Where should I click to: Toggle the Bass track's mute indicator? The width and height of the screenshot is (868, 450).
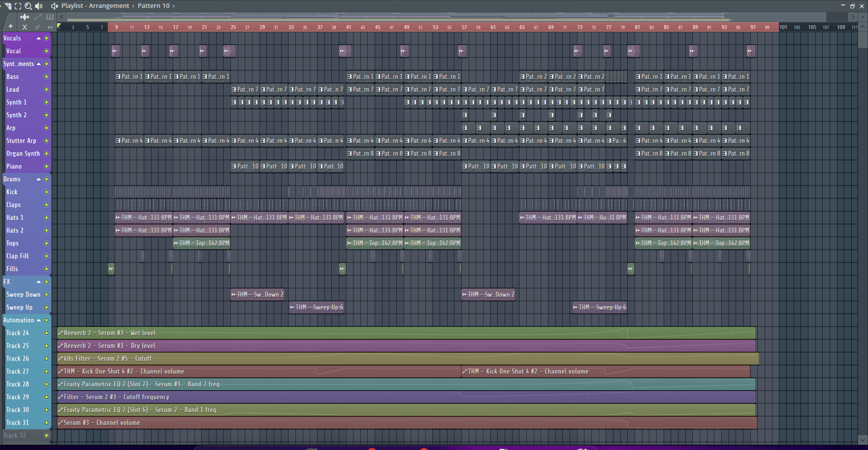(x=46, y=76)
